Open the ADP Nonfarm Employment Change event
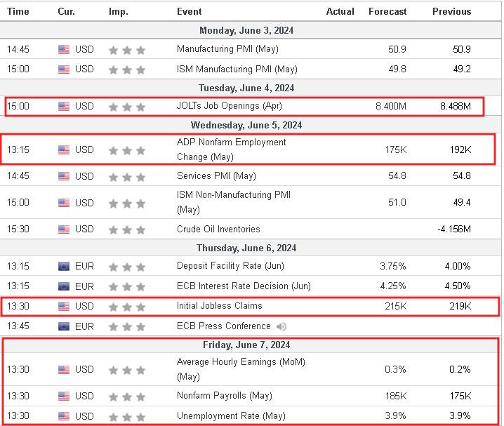Viewport: 504px width, 426px height. 231,149
